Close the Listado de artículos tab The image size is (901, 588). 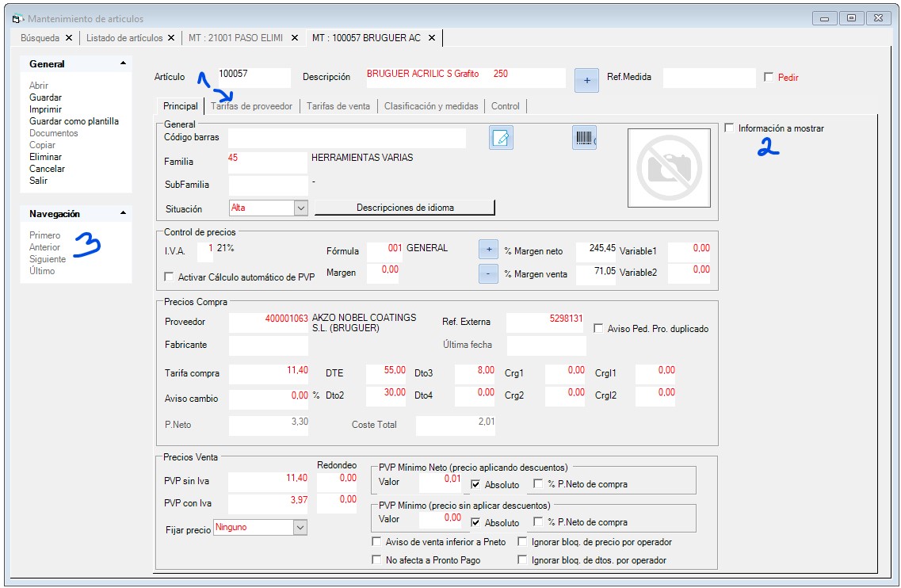tap(171, 38)
